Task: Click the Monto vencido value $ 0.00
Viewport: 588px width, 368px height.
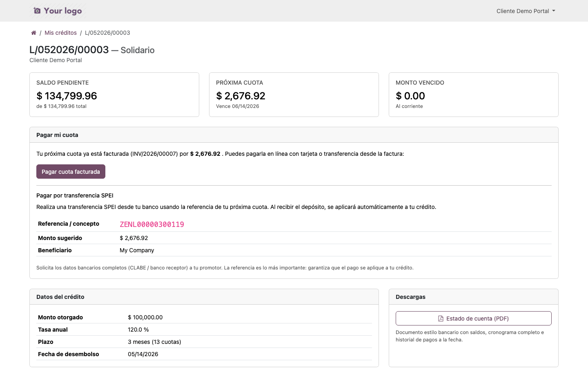Action: point(410,96)
